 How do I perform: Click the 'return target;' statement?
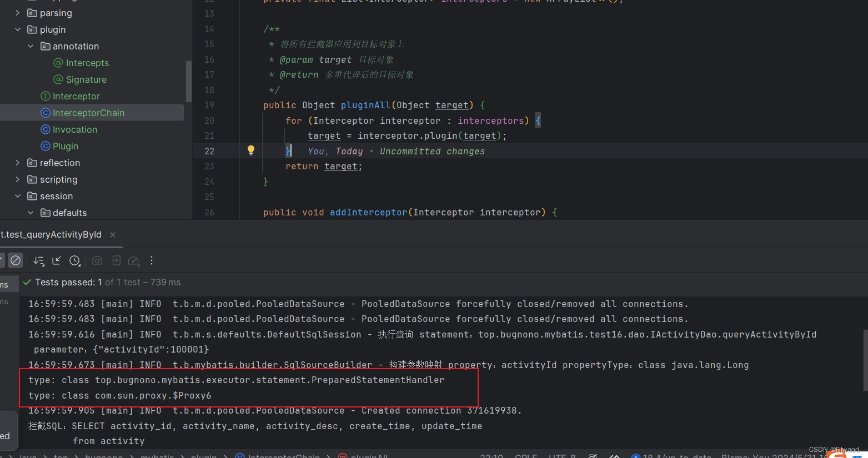click(x=324, y=166)
